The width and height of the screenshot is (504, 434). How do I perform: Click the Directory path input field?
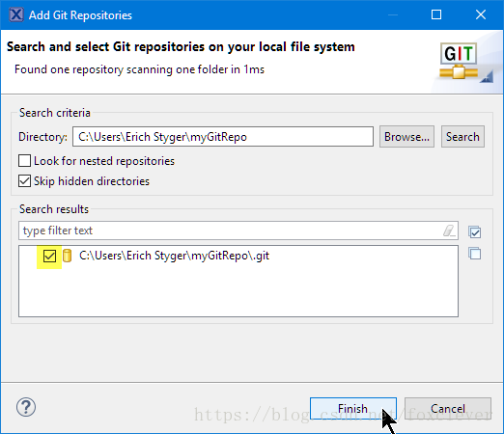[x=223, y=137]
